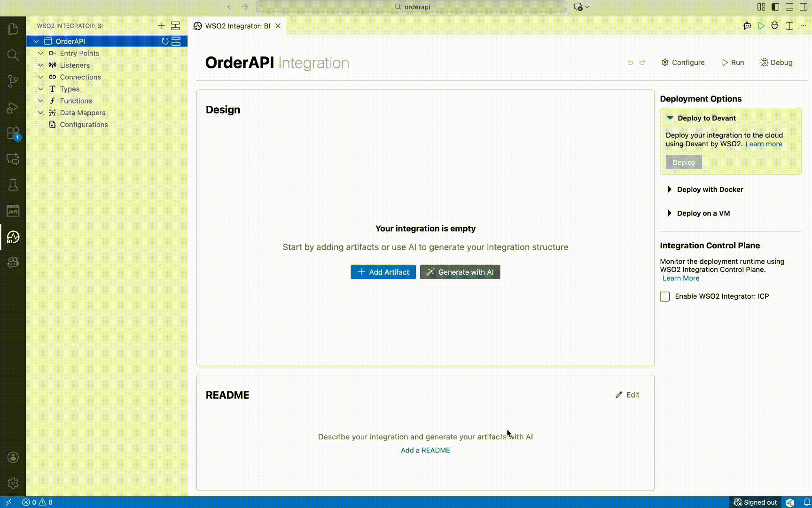Refresh the OrderAPI project tree
Screen dimensions: 812x508
click(x=164, y=41)
